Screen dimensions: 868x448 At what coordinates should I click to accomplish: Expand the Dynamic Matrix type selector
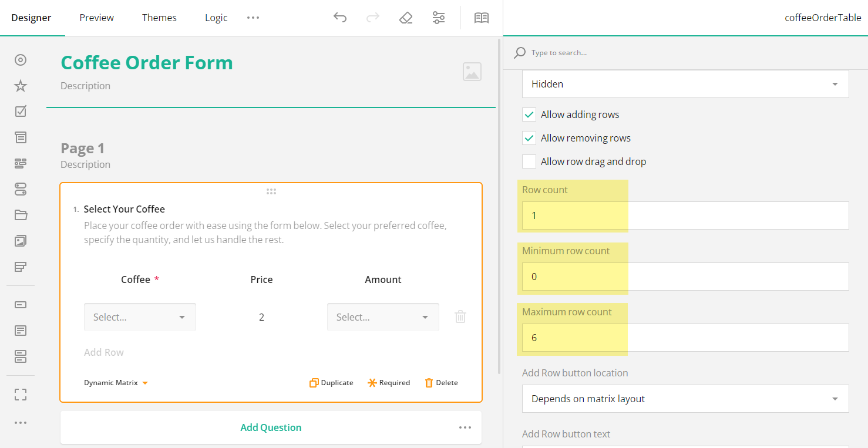tap(116, 382)
